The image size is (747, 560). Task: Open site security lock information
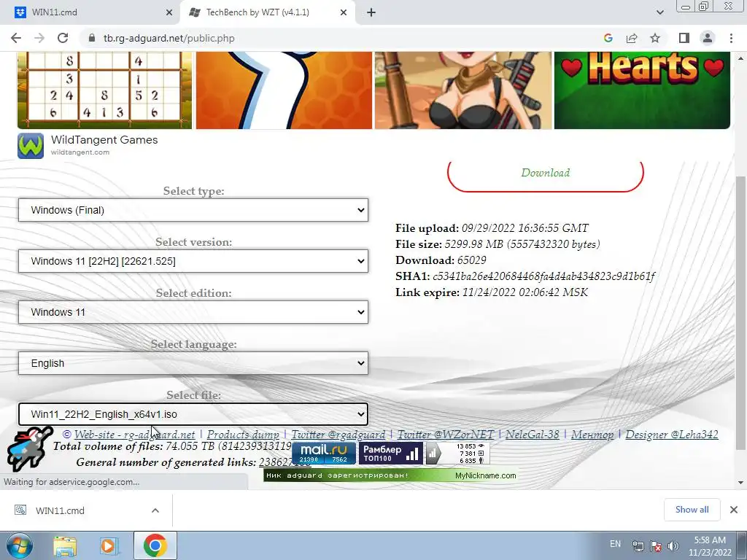pos(92,38)
